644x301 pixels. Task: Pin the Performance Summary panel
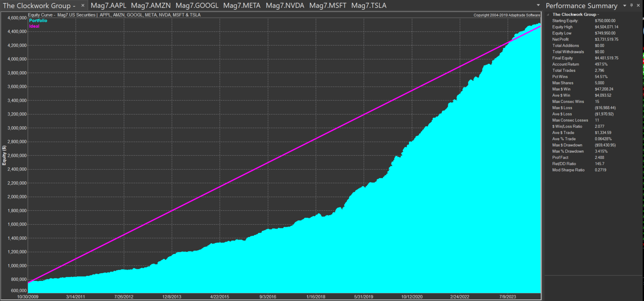[x=631, y=6]
